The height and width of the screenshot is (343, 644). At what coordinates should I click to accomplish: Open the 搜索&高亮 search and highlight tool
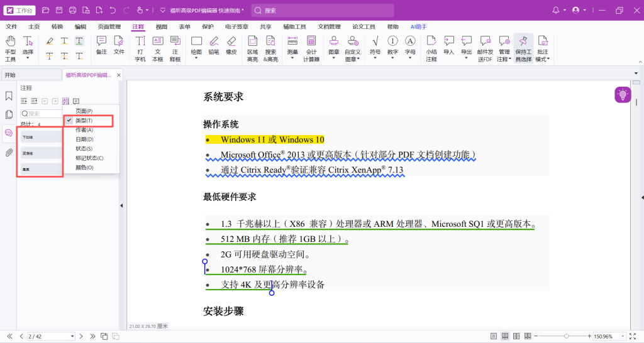pos(270,48)
